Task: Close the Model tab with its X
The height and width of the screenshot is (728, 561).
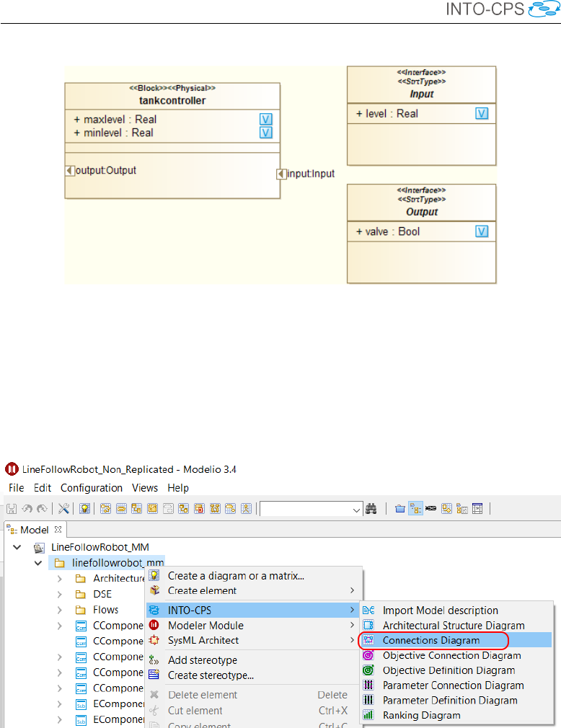Action: (58, 529)
